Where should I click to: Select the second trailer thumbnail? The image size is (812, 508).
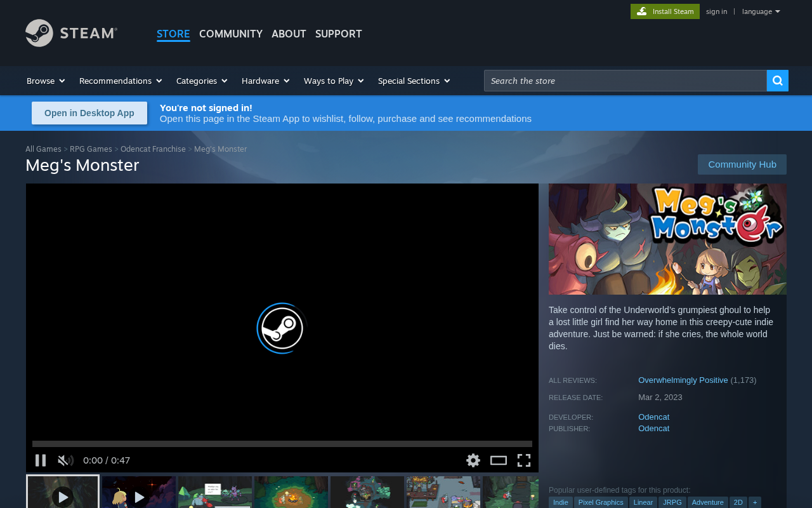(x=139, y=492)
